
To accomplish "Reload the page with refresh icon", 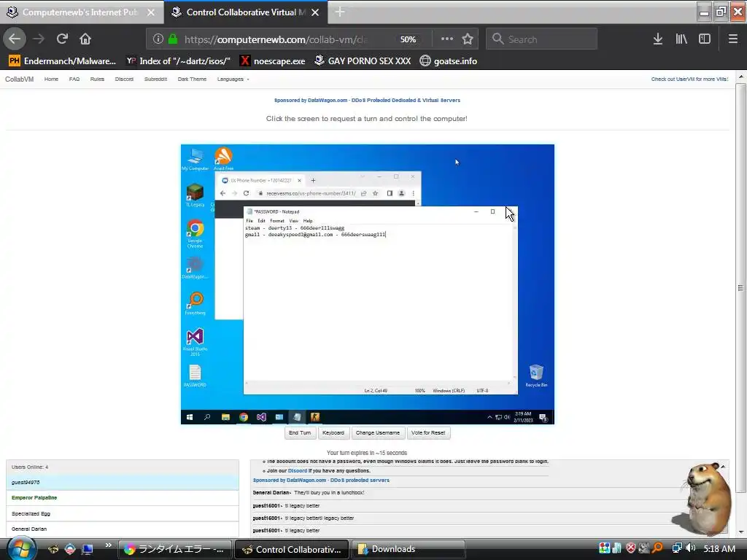I will pyautogui.click(x=62, y=39).
